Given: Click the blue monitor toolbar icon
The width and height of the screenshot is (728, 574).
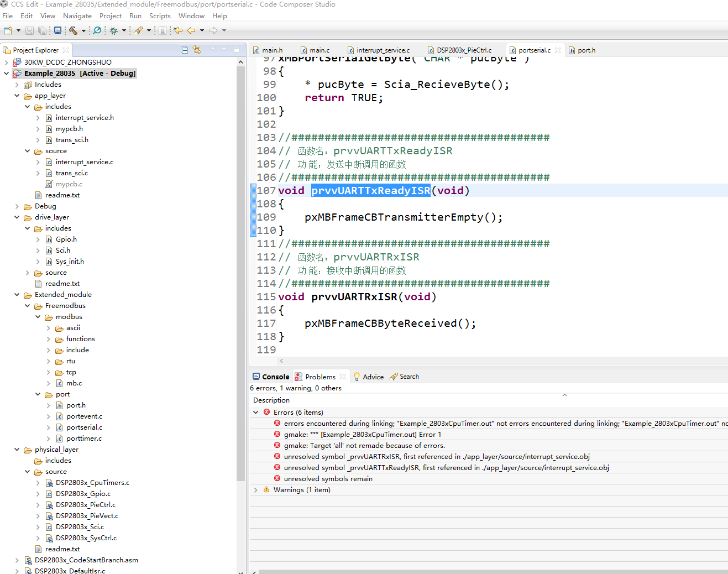Looking at the screenshot, I should coord(57,30).
